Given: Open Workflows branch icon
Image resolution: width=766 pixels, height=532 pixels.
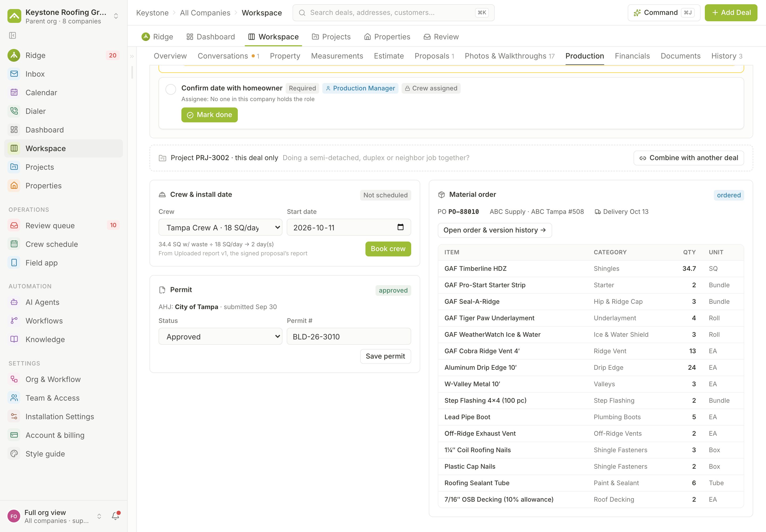Looking at the screenshot, I should (x=14, y=321).
